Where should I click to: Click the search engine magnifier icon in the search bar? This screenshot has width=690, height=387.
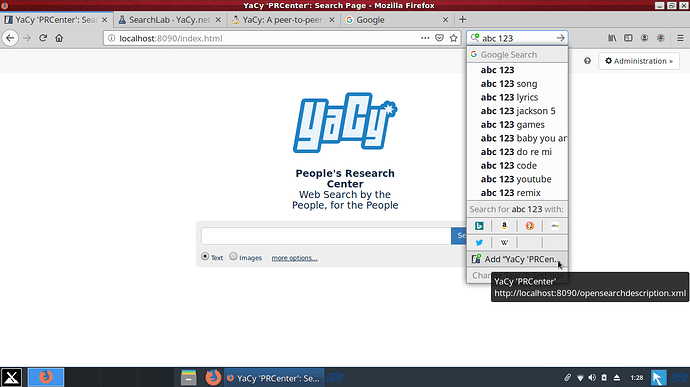[475, 38]
